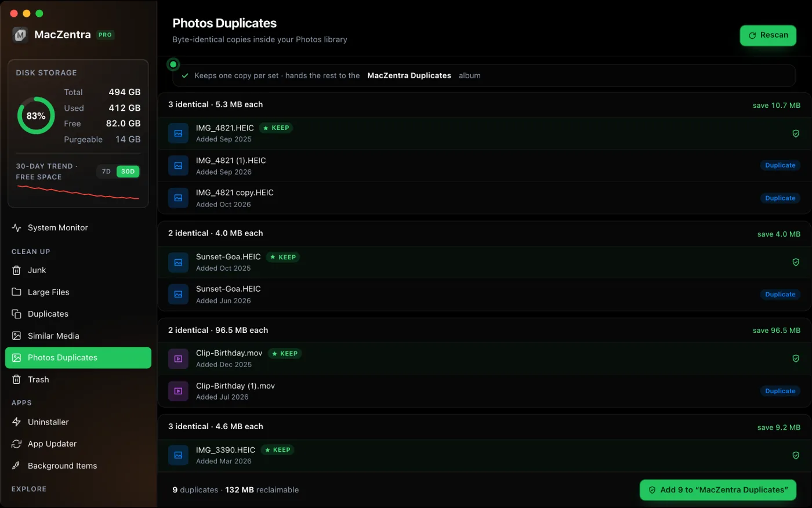This screenshot has width=812, height=508.
Task: Click the "save 10.7 MB" text
Action: (x=777, y=106)
